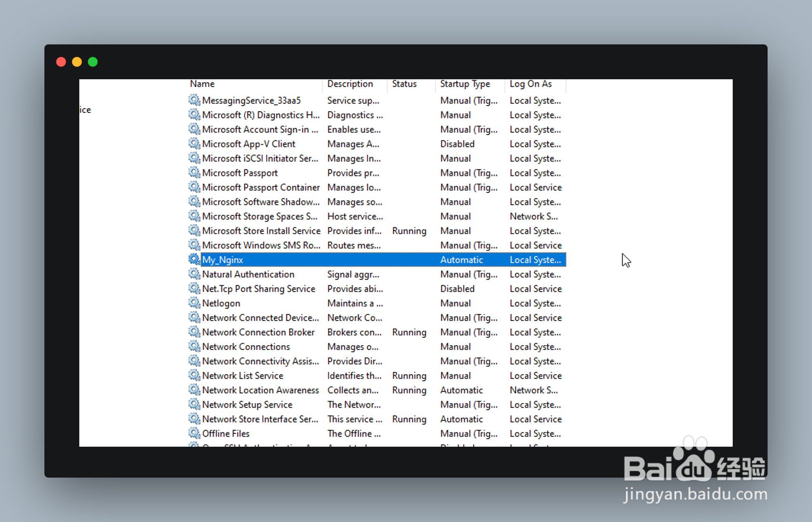Select the Network Location Awareness service
Image resolution: width=812 pixels, height=522 pixels.
pyautogui.click(x=260, y=390)
